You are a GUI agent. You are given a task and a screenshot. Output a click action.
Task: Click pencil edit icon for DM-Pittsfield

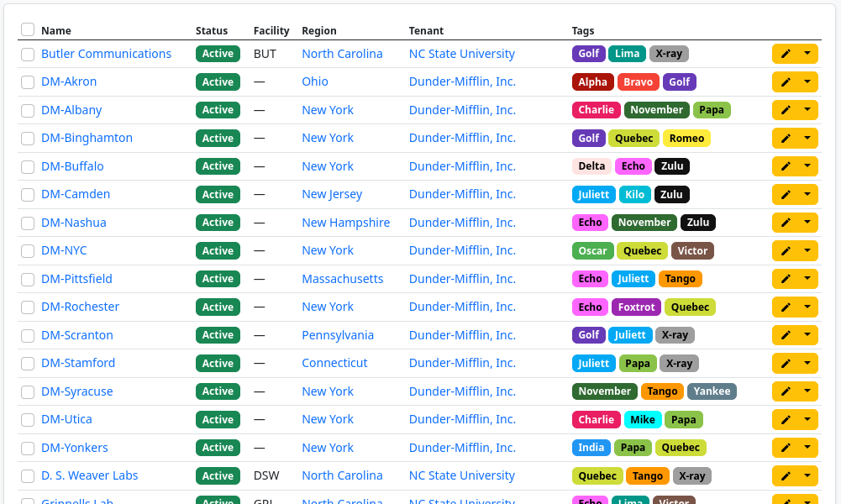click(786, 279)
